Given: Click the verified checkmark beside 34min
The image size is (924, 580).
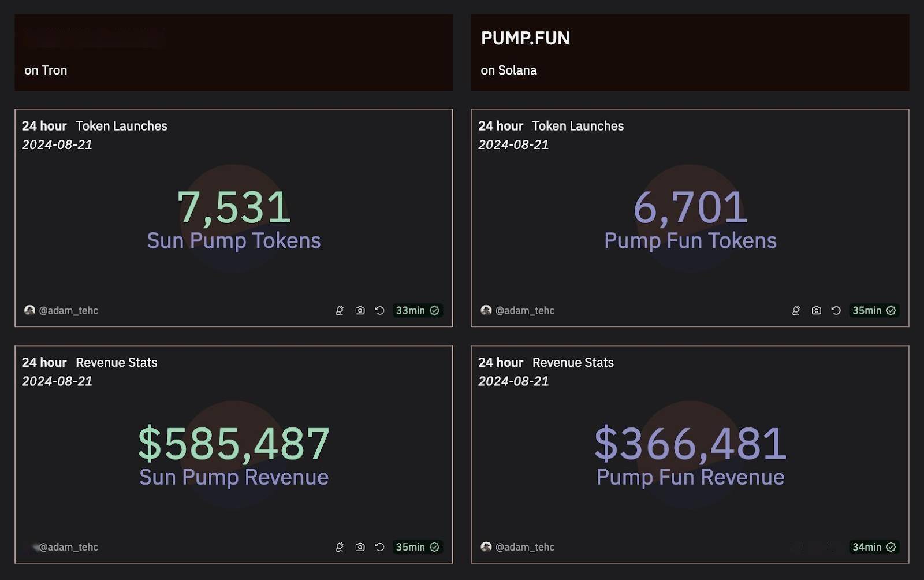Looking at the screenshot, I should pos(891,547).
